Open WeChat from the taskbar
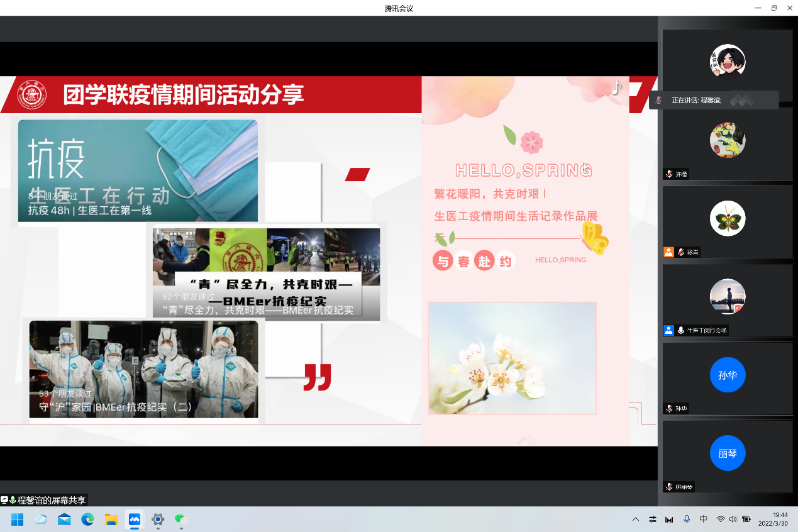The width and height of the screenshot is (798, 532). coord(181,519)
